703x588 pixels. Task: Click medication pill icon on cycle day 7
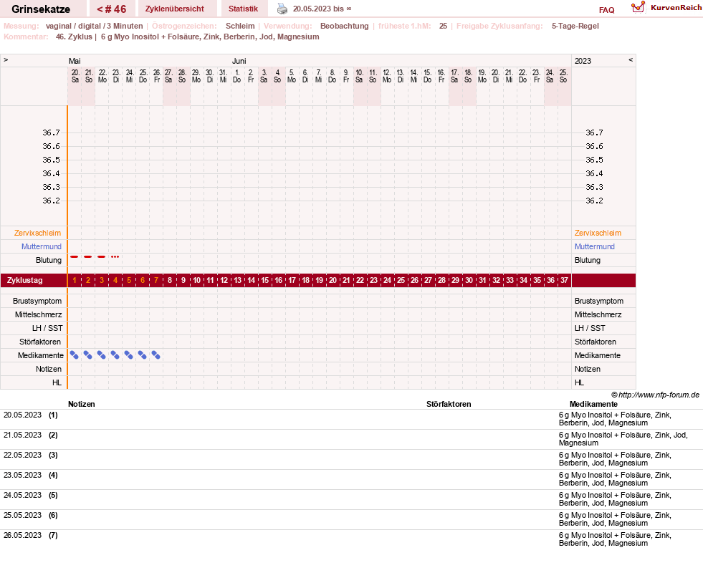(156, 355)
